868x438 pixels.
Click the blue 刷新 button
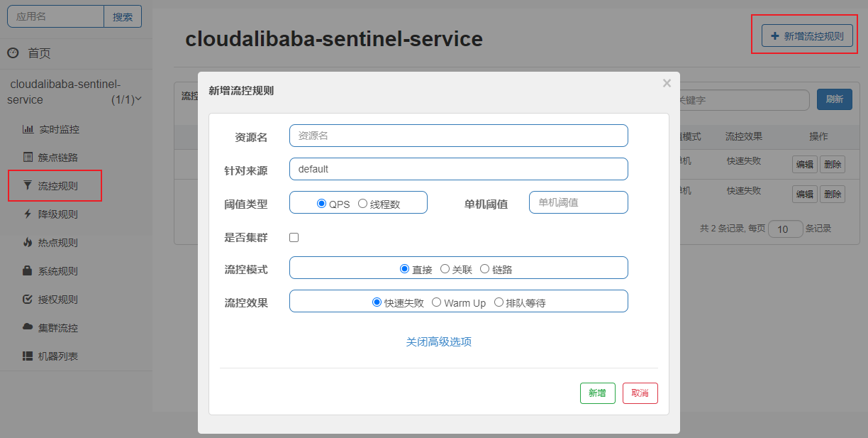[x=835, y=99]
